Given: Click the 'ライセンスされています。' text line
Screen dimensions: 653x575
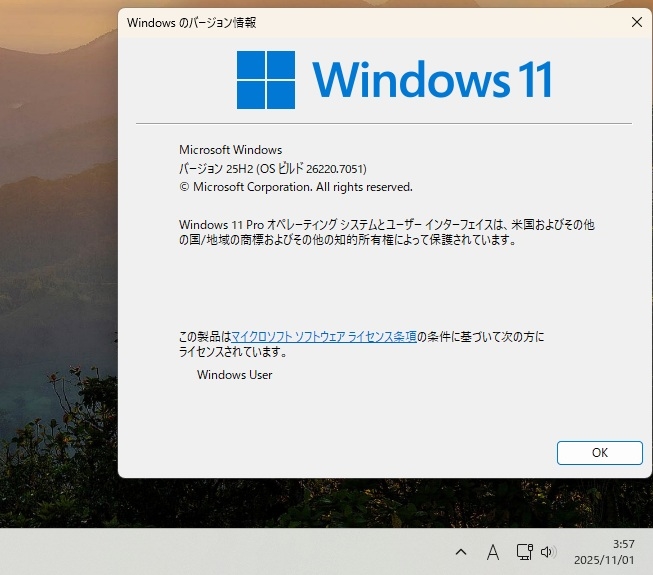Looking at the screenshot, I should coord(233,352).
